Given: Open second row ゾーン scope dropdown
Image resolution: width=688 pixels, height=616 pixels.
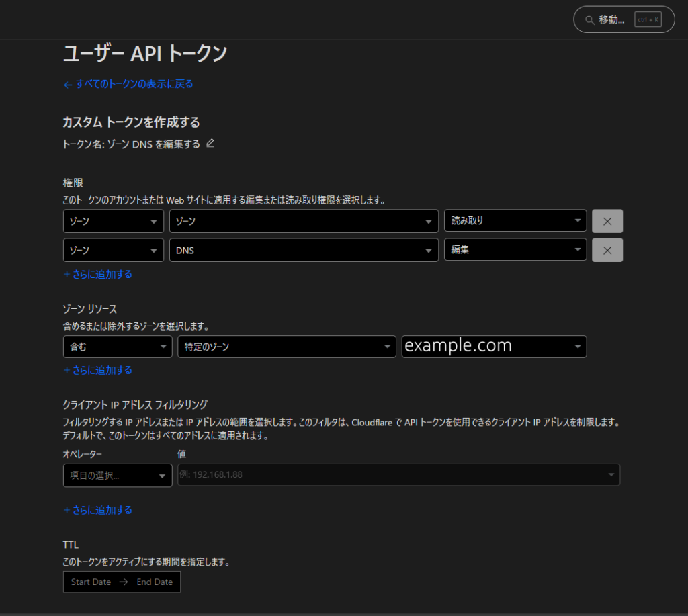Looking at the screenshot, I should (113, 250).
